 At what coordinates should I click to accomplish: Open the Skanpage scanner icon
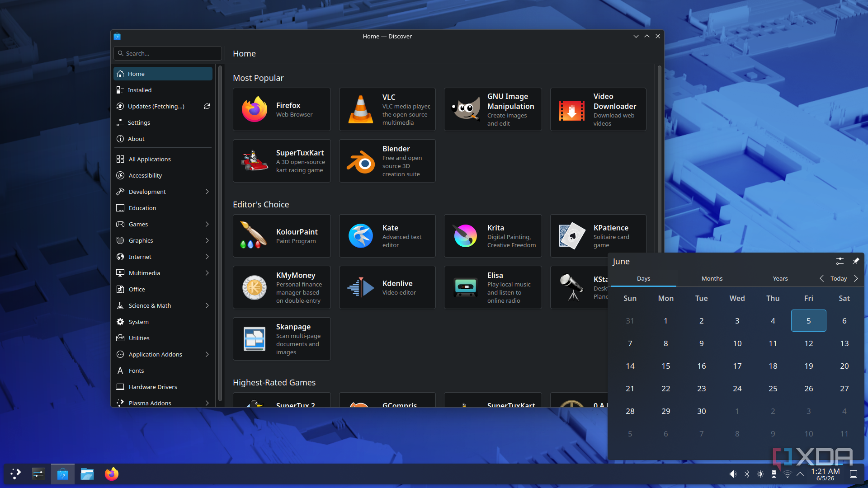pos(254,339)
